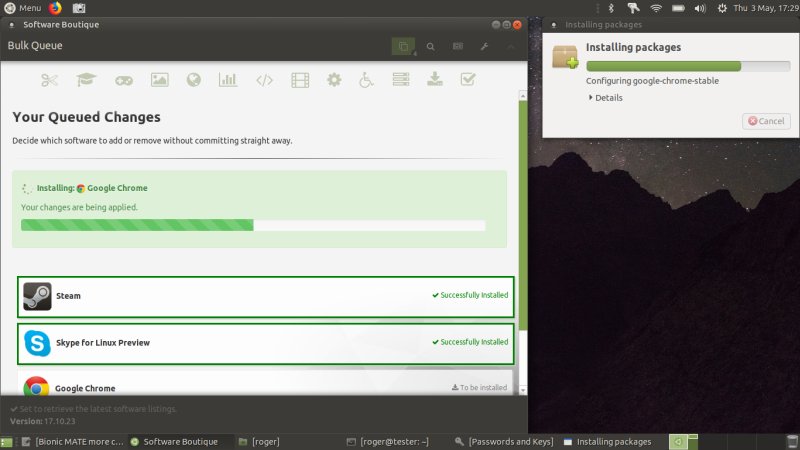Open the Graphics category picture icon
Image resolution: width=800 pixels, height=450 pixels.
tap(160, 80)
